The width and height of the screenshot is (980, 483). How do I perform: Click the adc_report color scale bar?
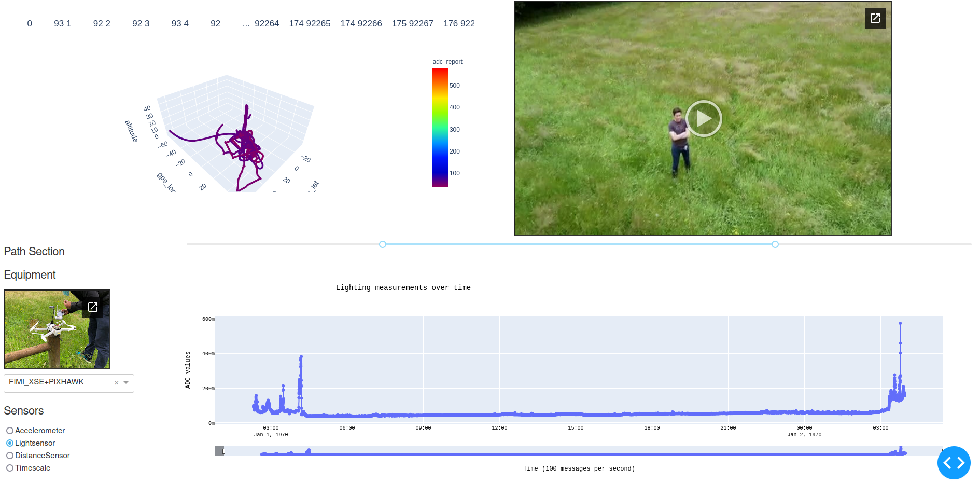click(440, 128)
